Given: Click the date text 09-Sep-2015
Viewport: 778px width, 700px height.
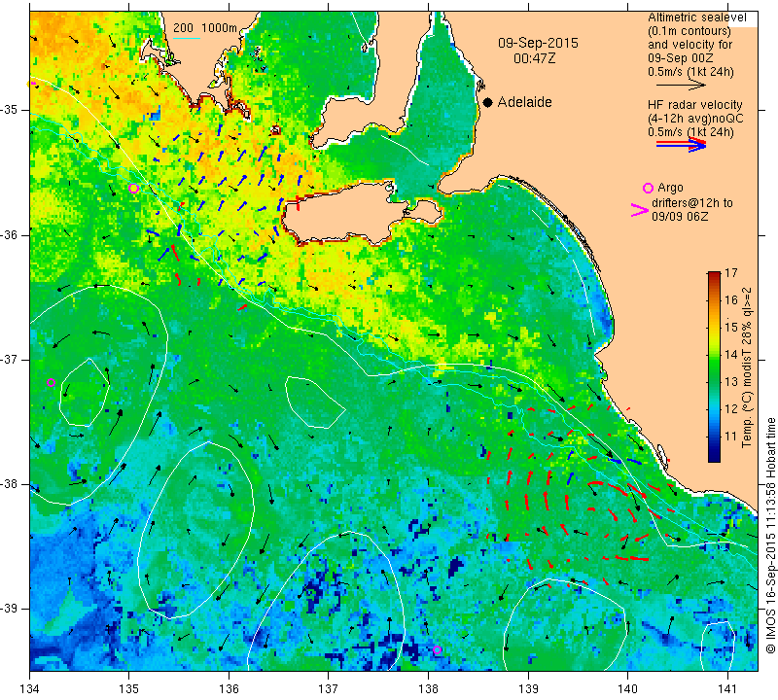Looking at the screenshot, I should click(x=538, y=43).
